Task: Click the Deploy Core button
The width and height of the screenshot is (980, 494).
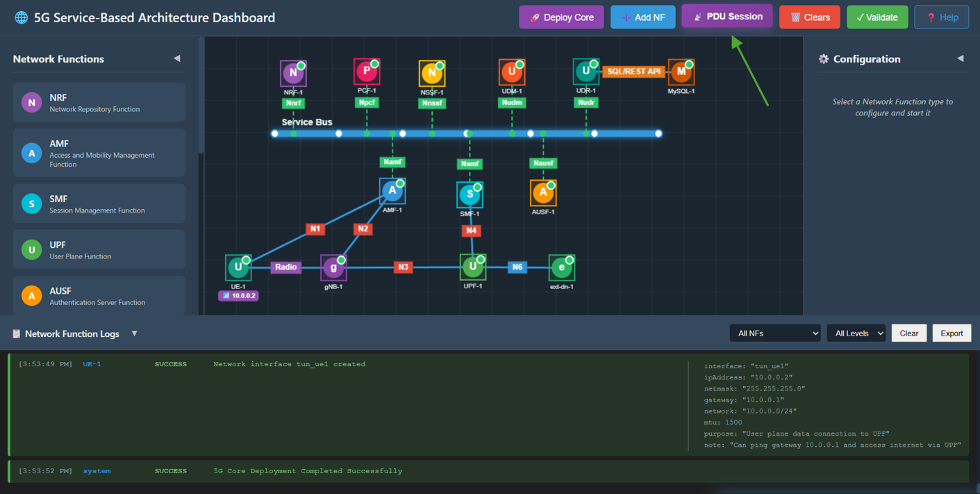Action: 561,17
